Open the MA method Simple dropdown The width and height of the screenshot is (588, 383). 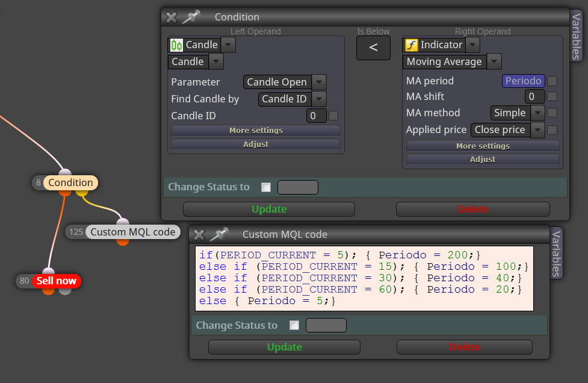coord(538,113)
